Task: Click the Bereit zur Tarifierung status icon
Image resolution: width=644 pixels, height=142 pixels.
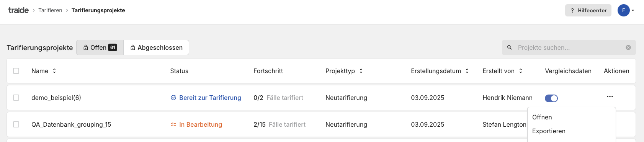Action: [x=173, y=98]
